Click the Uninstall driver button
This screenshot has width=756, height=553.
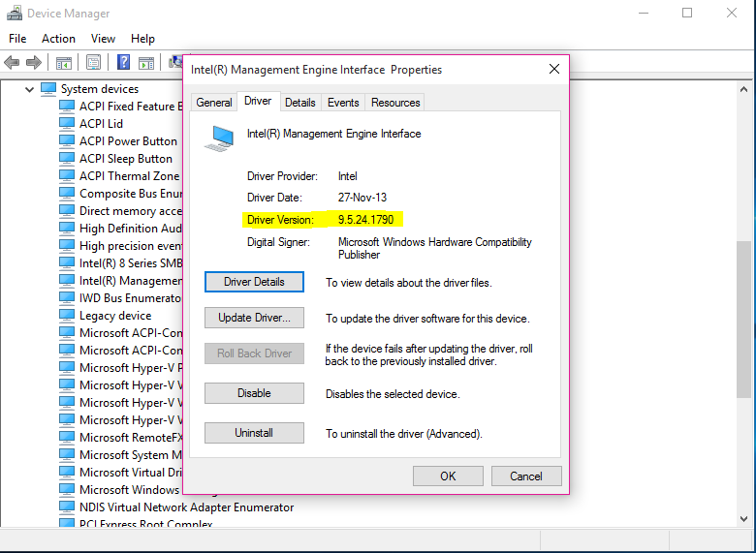(x=254, y=433)
